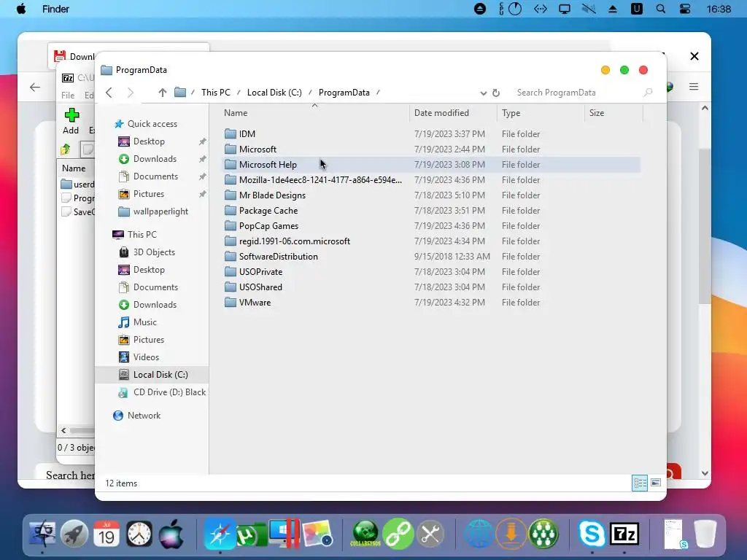Viewport: 747px width, 560px height.
Task: Expand This PC in navigation pane
Action: point(142,234)
